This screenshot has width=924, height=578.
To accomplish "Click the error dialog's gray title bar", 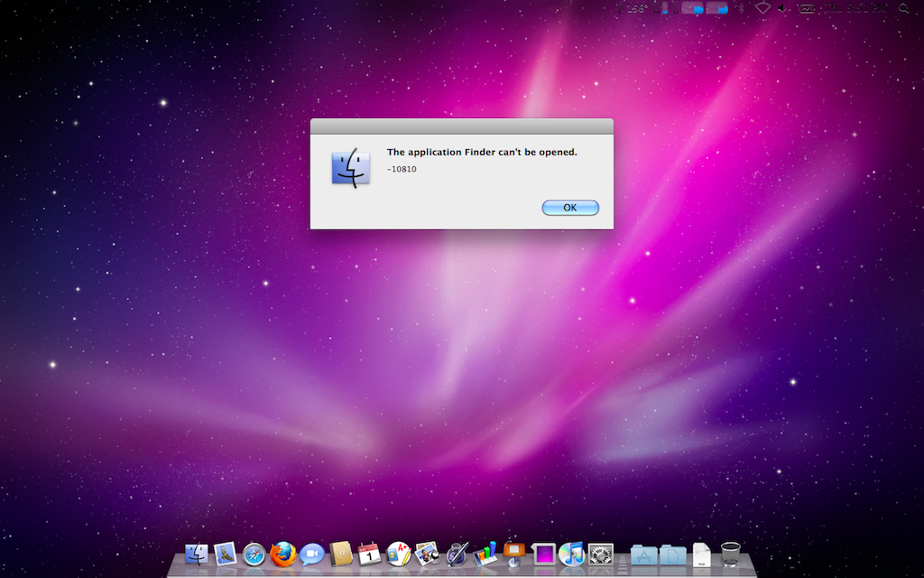I will (x=462, y=126).
